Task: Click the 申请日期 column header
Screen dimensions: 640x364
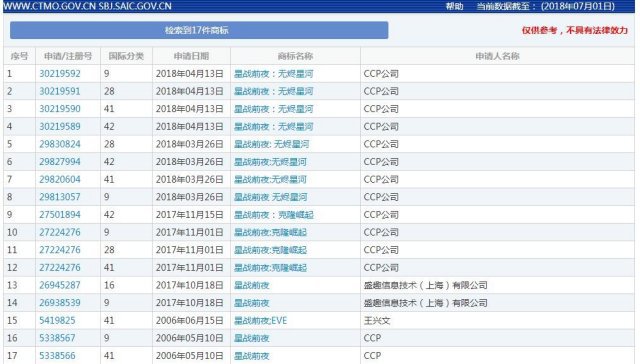Action: 191,56
